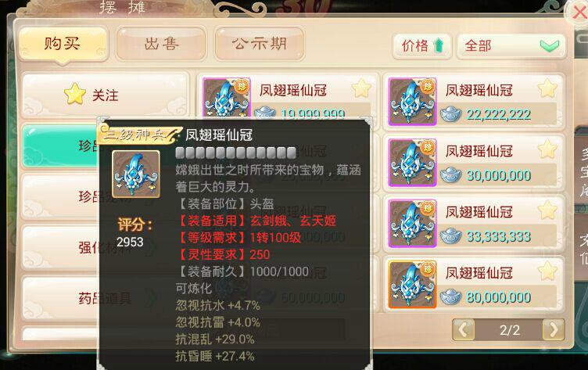This screenshot has height=370, width=588.
Task: Open the 关注 favorites category
Action: coord(105,95)
